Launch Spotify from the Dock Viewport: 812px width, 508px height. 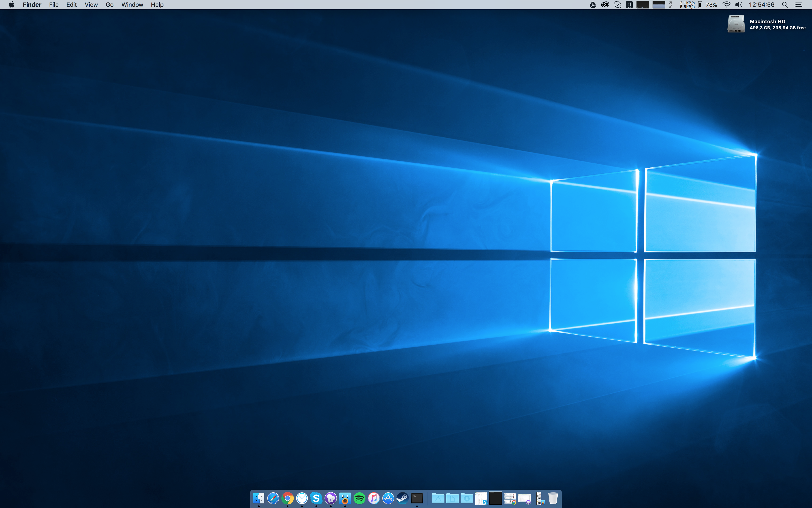coord(359,498)
